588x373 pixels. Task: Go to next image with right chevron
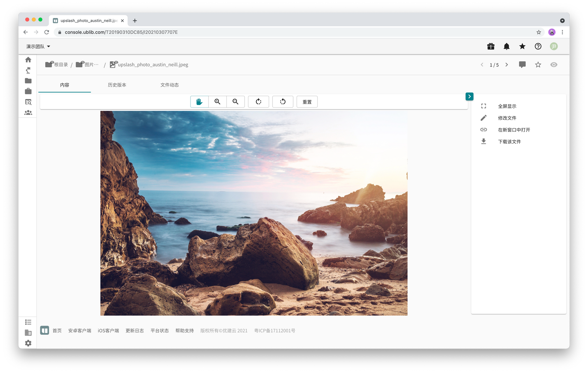click(507, 65)
